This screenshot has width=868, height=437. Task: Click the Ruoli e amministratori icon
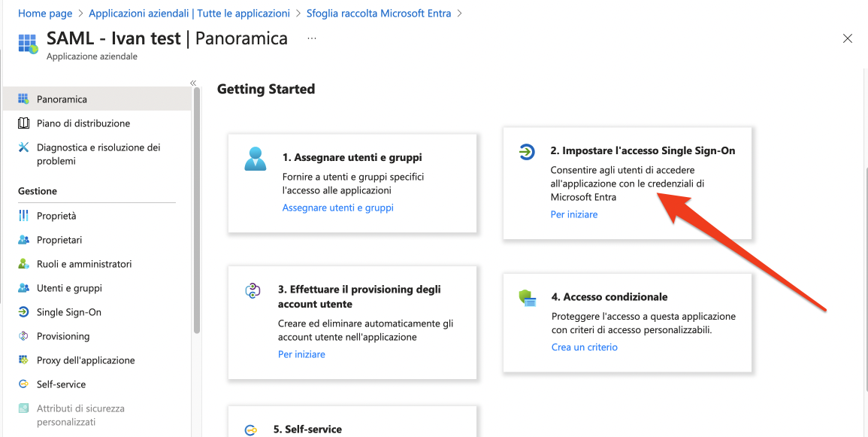click(23, 264)
